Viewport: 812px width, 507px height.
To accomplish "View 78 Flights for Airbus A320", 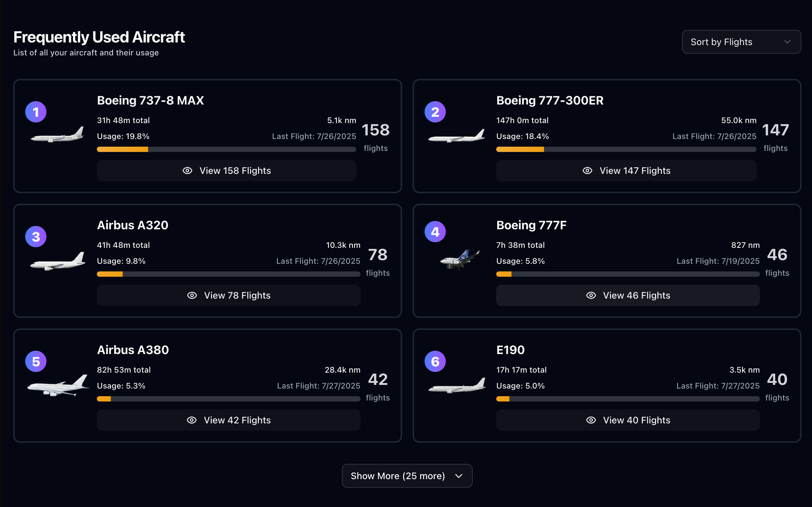I will pyautogui.click(x=229, y=295).
